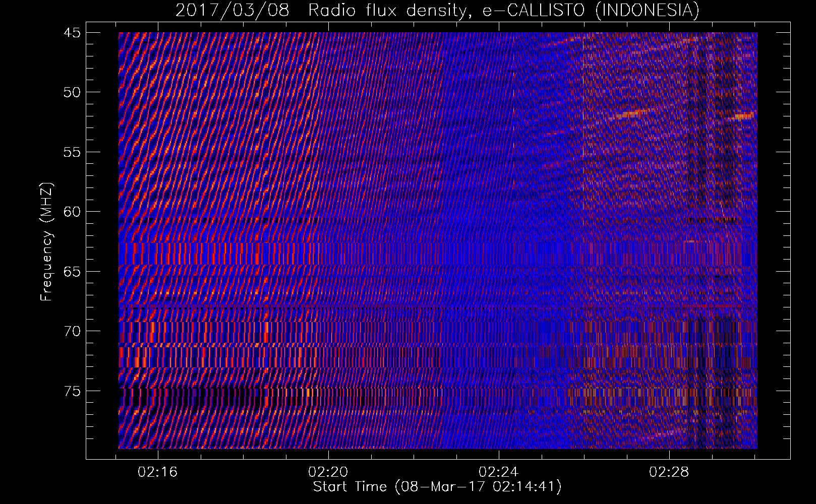Click the 'Start Time (08-Mar-17 02:14:41)' label

(x=437, y=487)
